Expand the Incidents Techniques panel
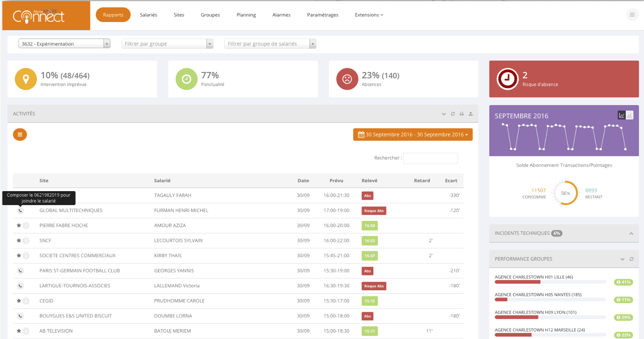 (631, 233)
